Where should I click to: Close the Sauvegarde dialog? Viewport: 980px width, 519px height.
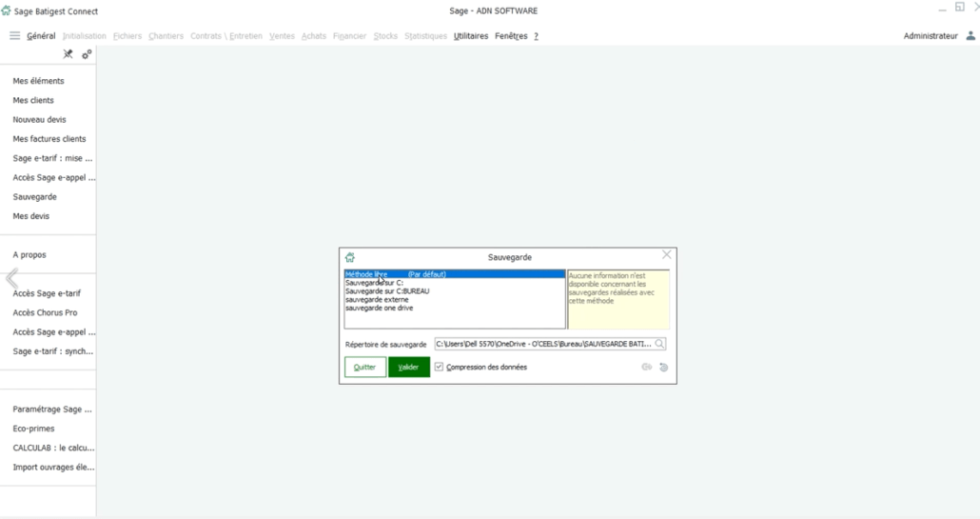point(667,254)
